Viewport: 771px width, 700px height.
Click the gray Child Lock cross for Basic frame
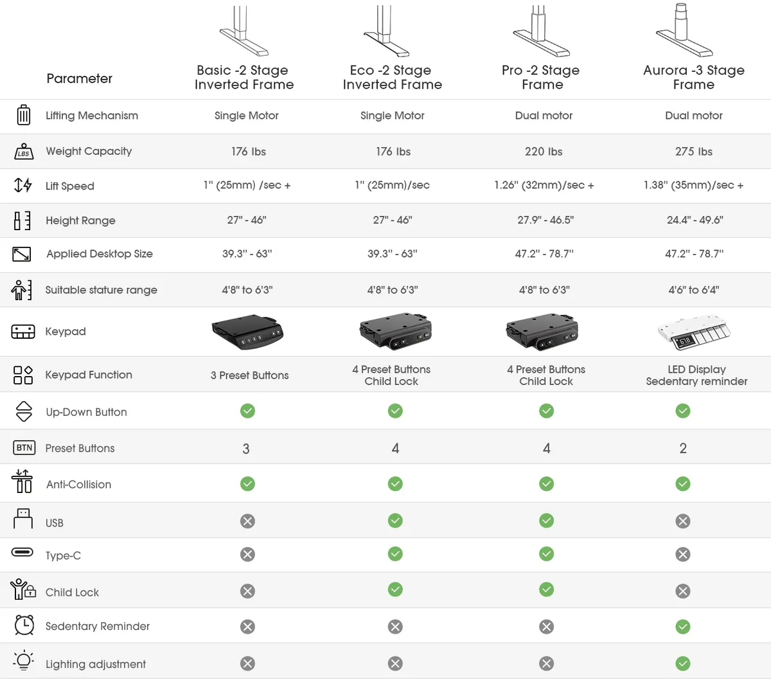coord(247,591)
